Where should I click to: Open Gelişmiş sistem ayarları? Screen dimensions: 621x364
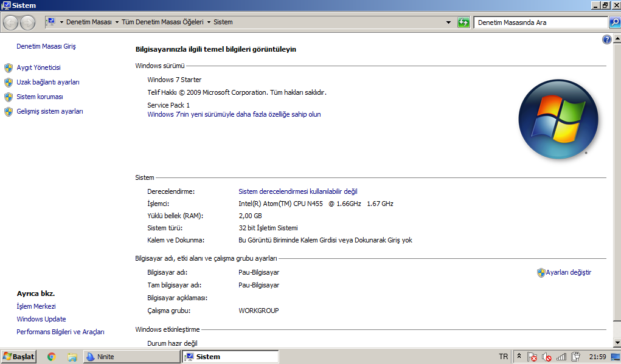coord(50,112)
